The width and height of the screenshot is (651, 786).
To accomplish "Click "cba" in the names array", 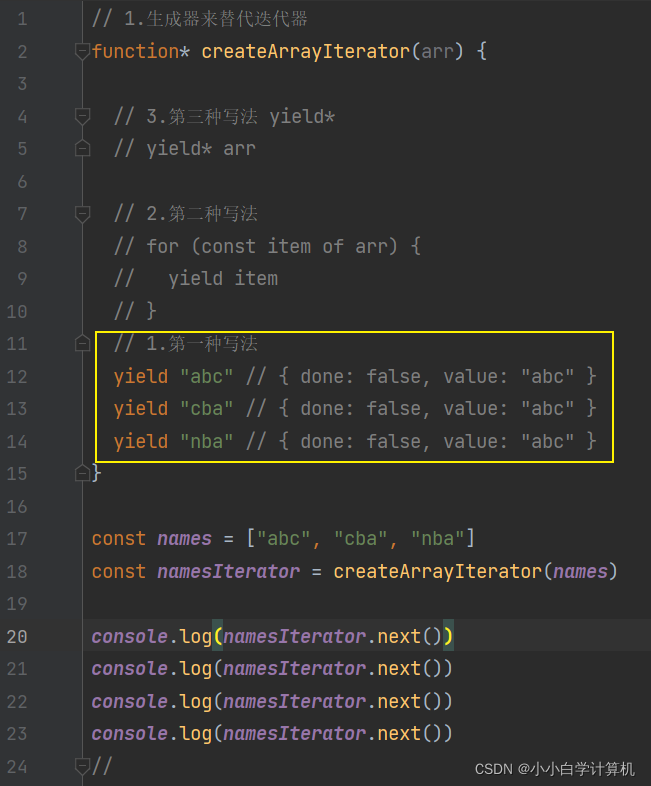I will pyautogui.click(x=360, y=539).
